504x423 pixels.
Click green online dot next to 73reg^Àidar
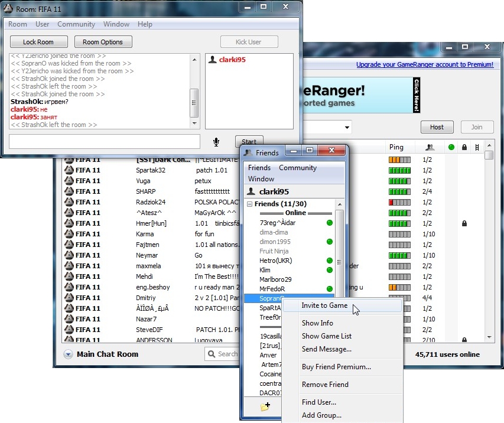tap(330, 223)
